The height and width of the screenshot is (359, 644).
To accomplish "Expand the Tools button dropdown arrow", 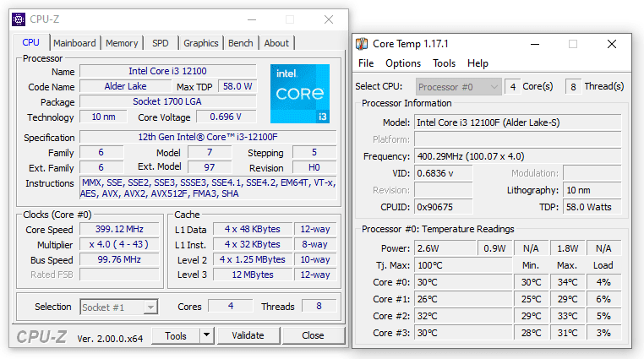I will (x=206, y=335).
